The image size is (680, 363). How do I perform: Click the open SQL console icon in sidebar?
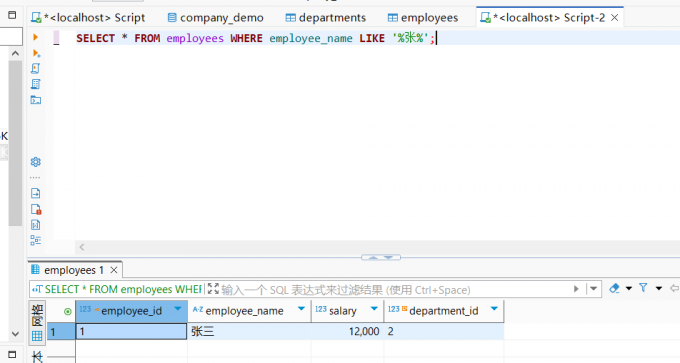coord(36,100)
